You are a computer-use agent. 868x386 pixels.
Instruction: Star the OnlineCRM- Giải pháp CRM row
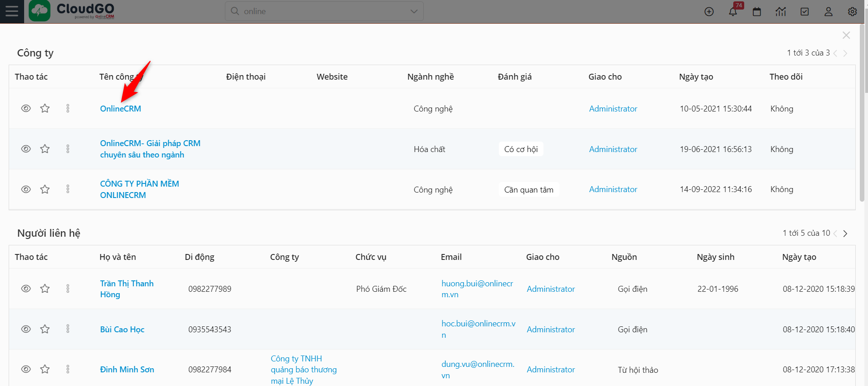pos(45,149)
